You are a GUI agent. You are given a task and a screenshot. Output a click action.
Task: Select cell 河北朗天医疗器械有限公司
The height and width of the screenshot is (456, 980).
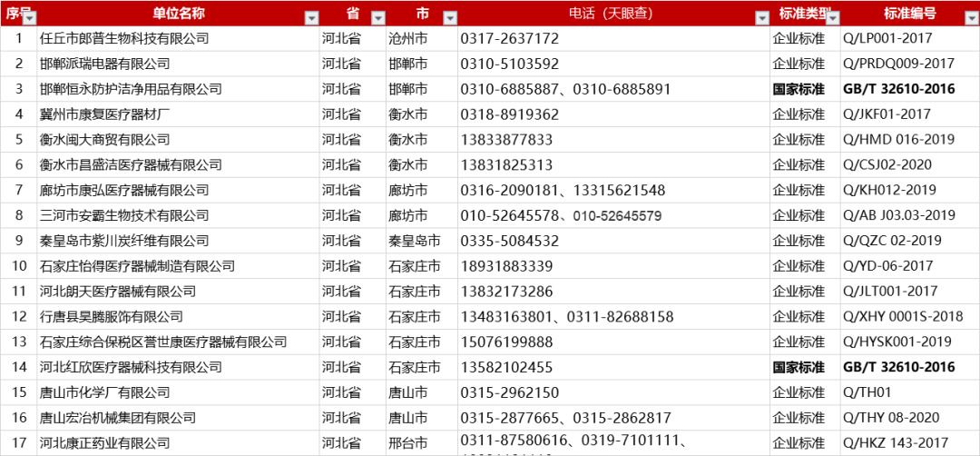pos(178,292)
